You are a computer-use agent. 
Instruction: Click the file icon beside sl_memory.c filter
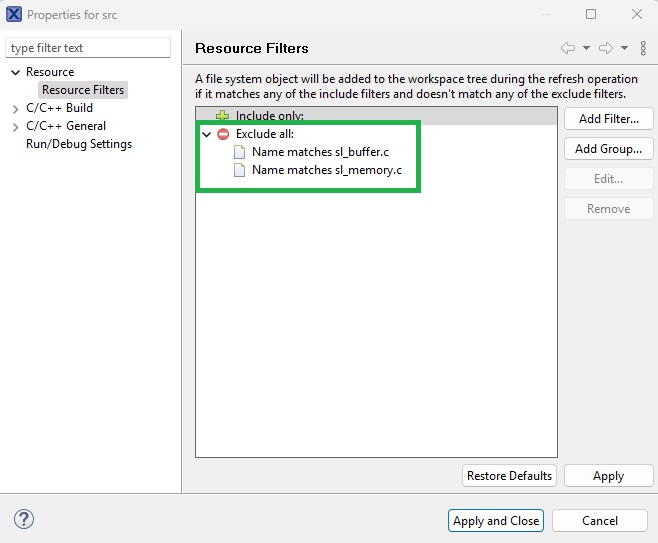[x=239, y=170]
